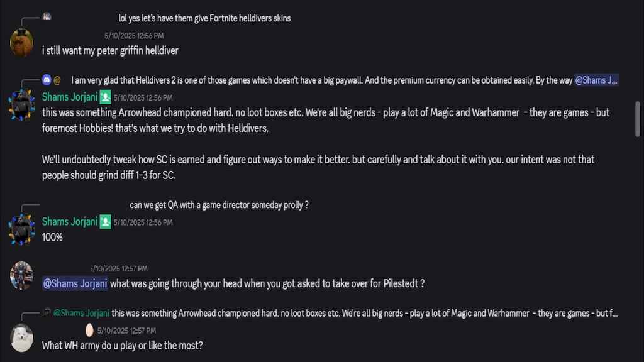The image size is (644, 362).
Task: Click the truncated @Shams J... mention at the far right
Action: [x=596, y=80]
